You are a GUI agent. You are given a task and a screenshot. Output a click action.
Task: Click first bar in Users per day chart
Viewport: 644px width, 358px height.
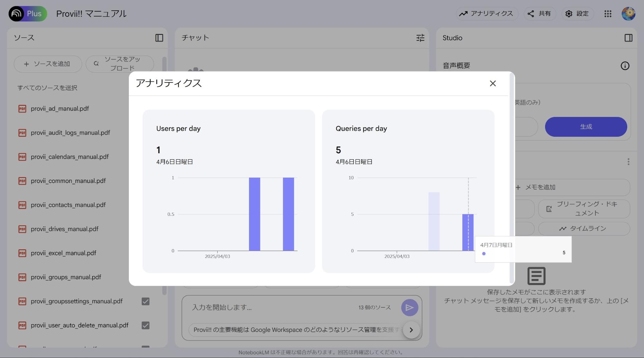point(255,214)
